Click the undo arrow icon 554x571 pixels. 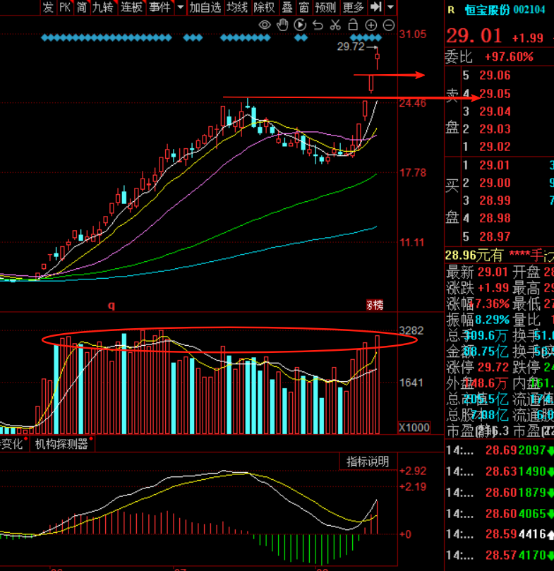pos(318,25)
